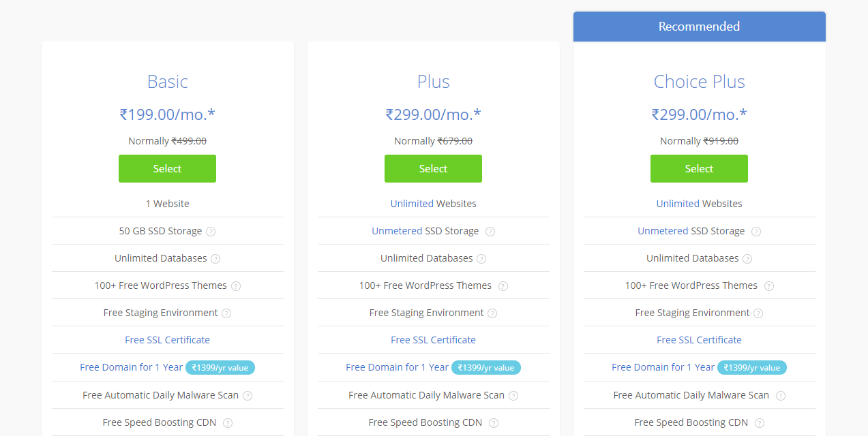Click Free Domain for 1 Year in Plus

click(x=397, y=367)
